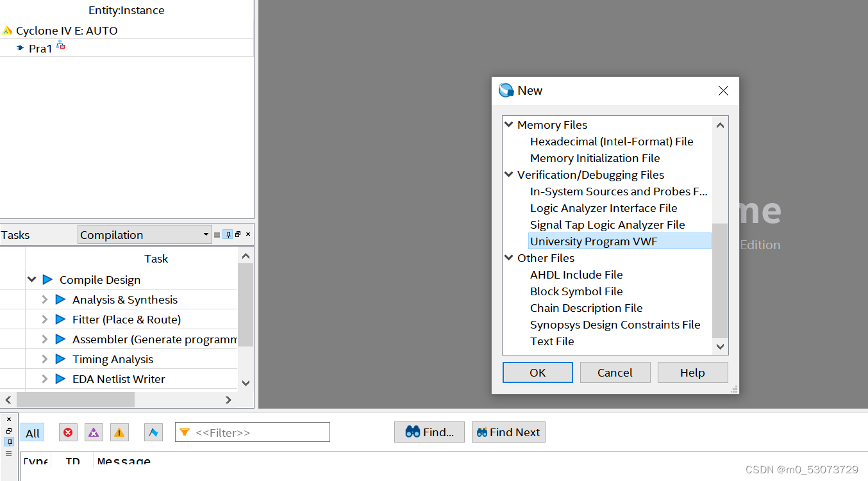Expand the Timing Analysis task
Viewport: 868px width, 481px height.
[44, 359]
